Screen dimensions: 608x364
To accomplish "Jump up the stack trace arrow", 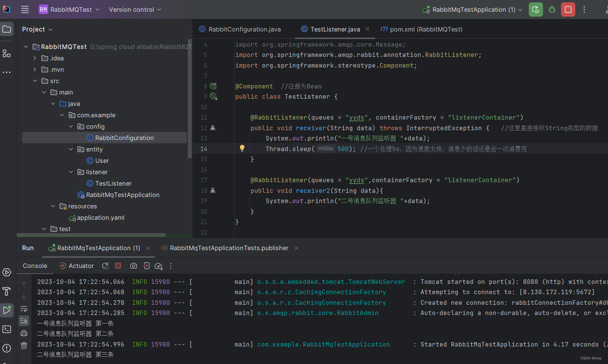I will (24, 284).
